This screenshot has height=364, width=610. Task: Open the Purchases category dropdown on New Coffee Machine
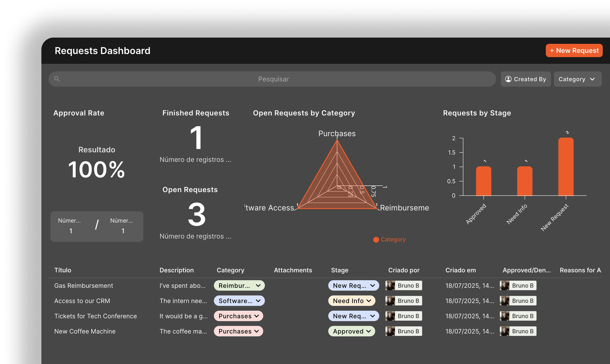click(x=238, y=331)
